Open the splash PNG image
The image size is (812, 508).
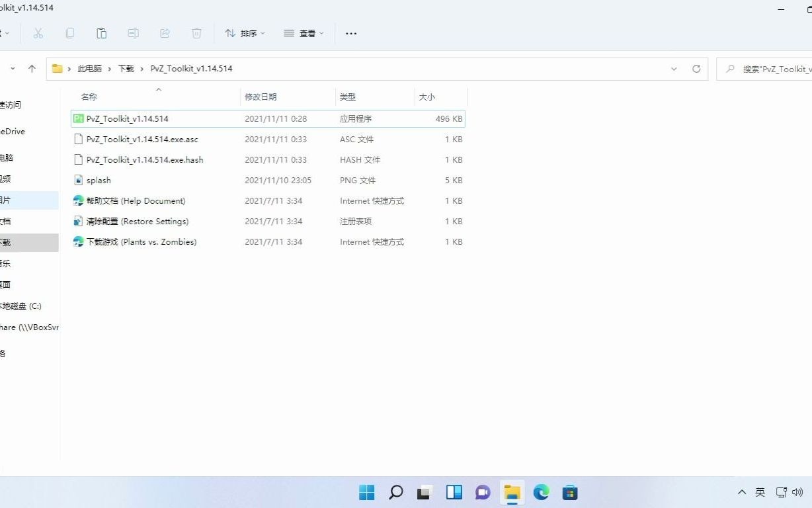click(x=98, y=180)
